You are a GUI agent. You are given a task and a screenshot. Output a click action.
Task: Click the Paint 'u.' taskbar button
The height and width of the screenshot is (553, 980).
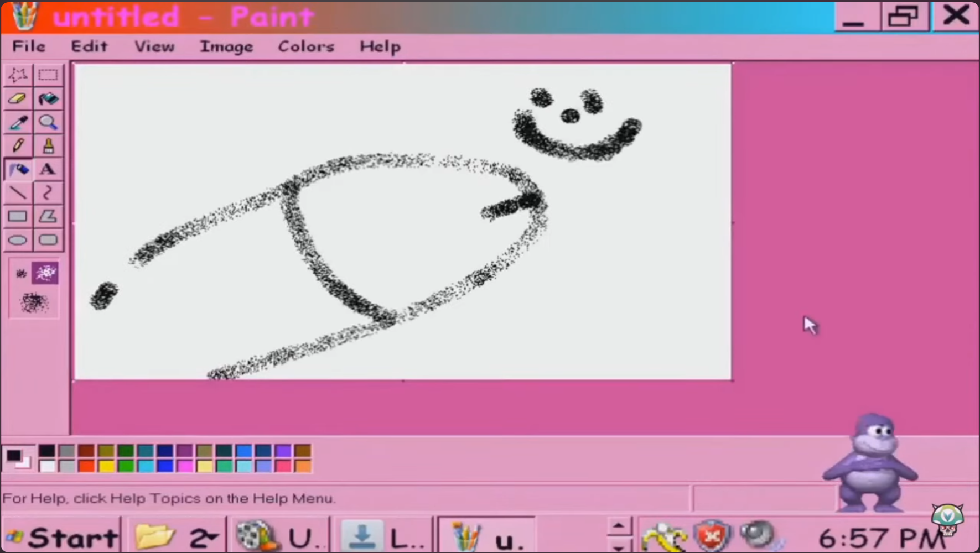487,536
